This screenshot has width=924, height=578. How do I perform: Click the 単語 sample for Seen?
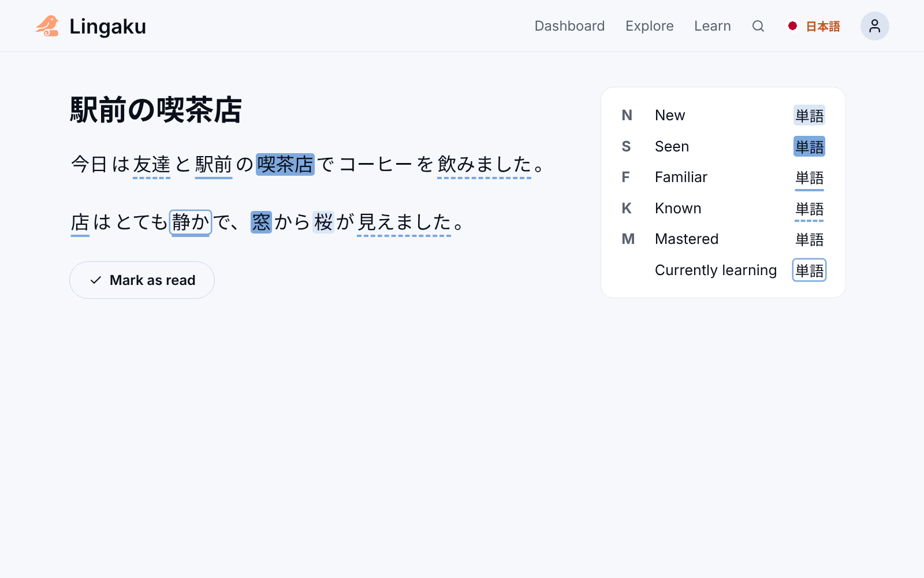tap(810, 147)
